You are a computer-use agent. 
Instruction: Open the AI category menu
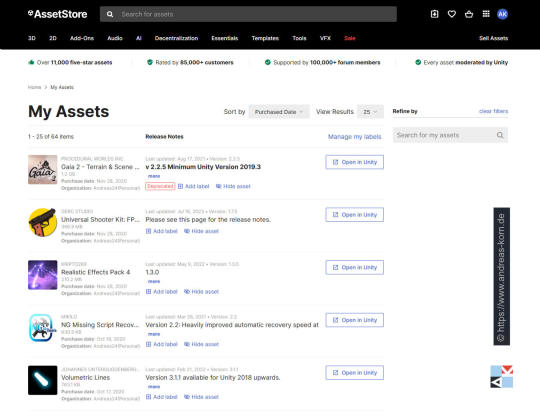click(139, 38)
